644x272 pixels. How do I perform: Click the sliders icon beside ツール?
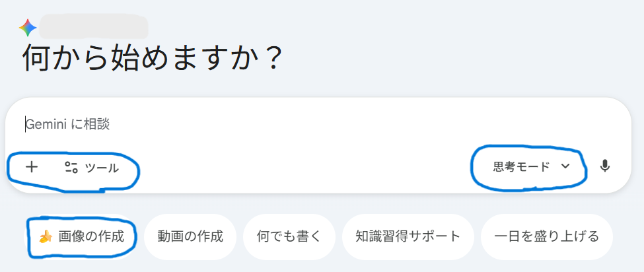click(x=71, y=168)
